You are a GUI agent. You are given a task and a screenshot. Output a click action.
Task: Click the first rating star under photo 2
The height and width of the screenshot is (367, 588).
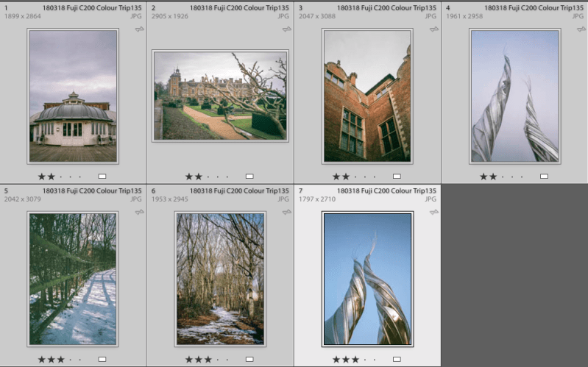click(x=189, y=177)
